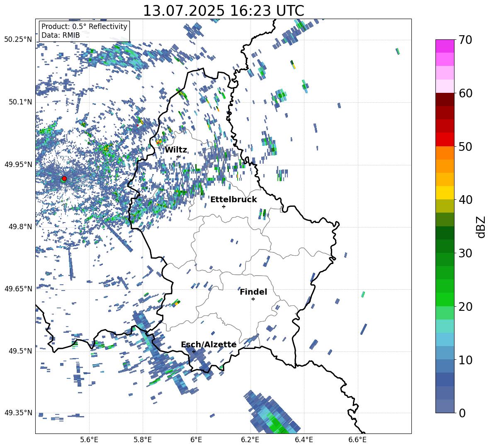Click the 49.8°N latitude label
This screenshot has height=448, width=491.
click(x=20, y=226)
